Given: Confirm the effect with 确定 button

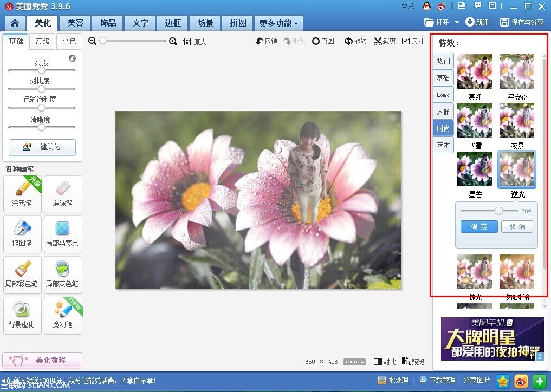Looking at the screenshot, I should click(479, 226).
